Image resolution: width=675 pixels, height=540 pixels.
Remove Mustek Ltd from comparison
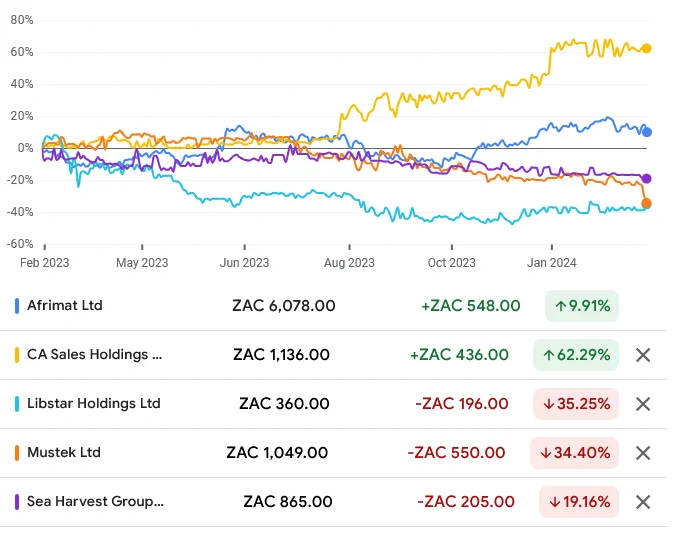[643, 453]
